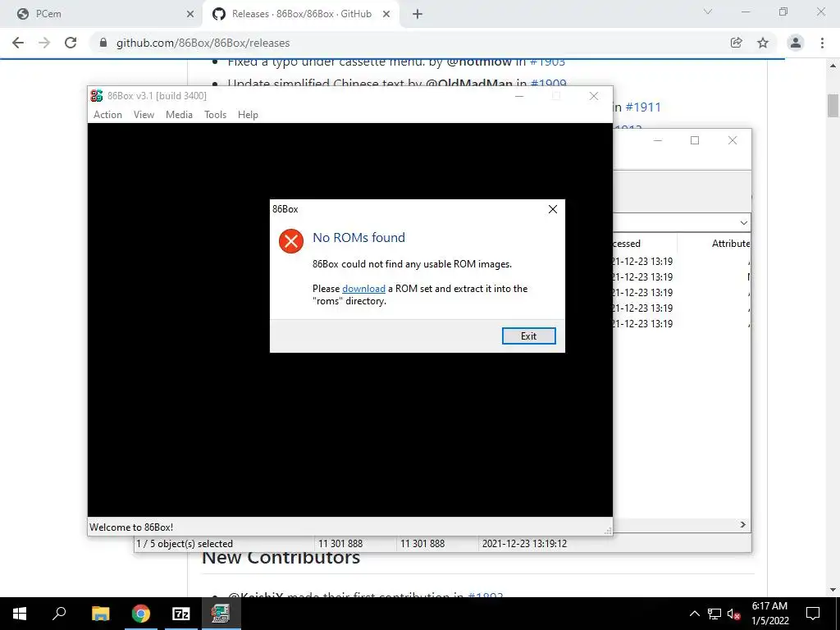Click Exit in the No ROMs dialog

pyautogui.click(x=528, y=336)
